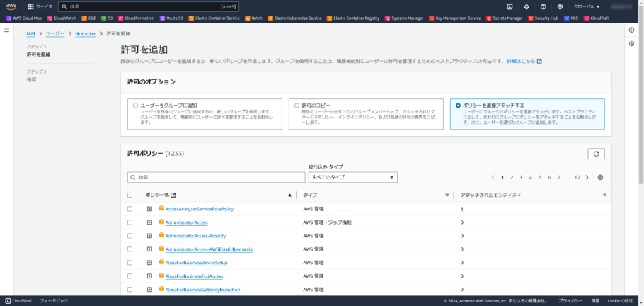Refresh the permissions policy list
This screenshot has width=644, height=306.
tap(597, 154)
